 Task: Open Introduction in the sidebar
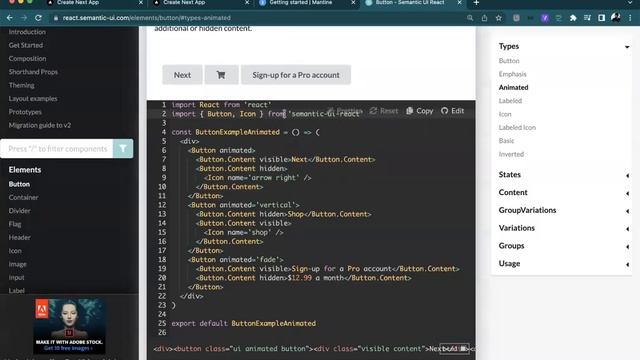tap(27, 32)
